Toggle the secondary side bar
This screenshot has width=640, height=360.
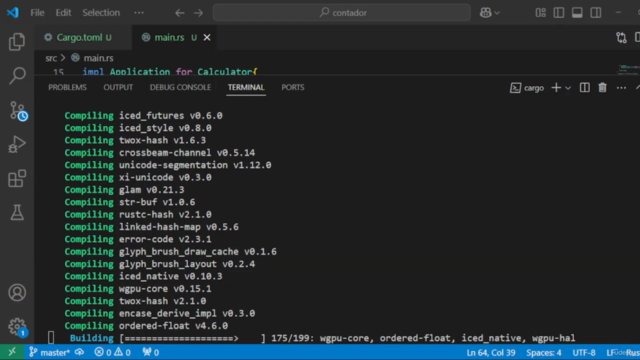coord(596,13)
